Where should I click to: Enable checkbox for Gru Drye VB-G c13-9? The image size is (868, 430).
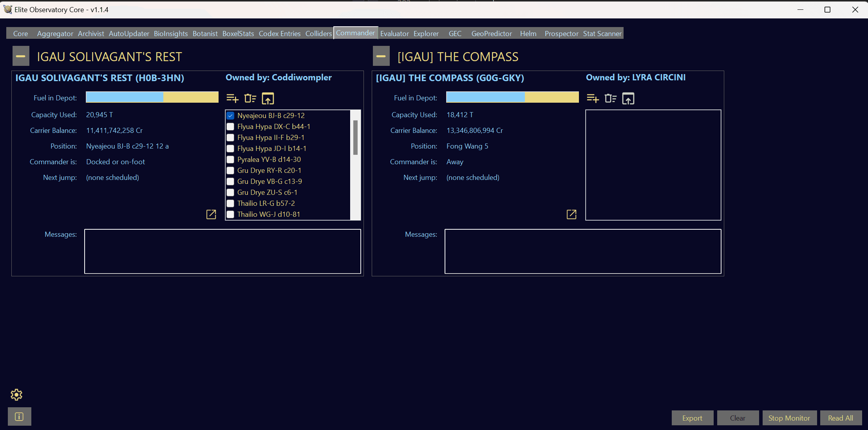[x=230, y=181]
